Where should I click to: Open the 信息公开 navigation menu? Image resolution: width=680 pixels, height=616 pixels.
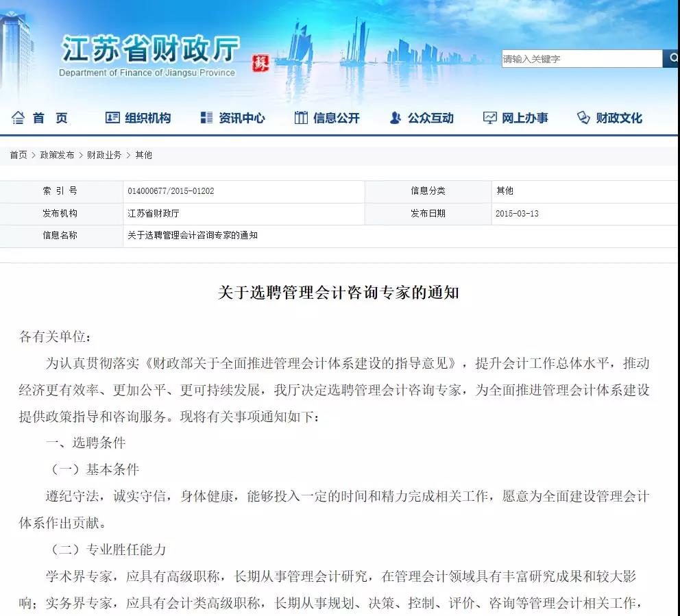click(x=339, y=117)
